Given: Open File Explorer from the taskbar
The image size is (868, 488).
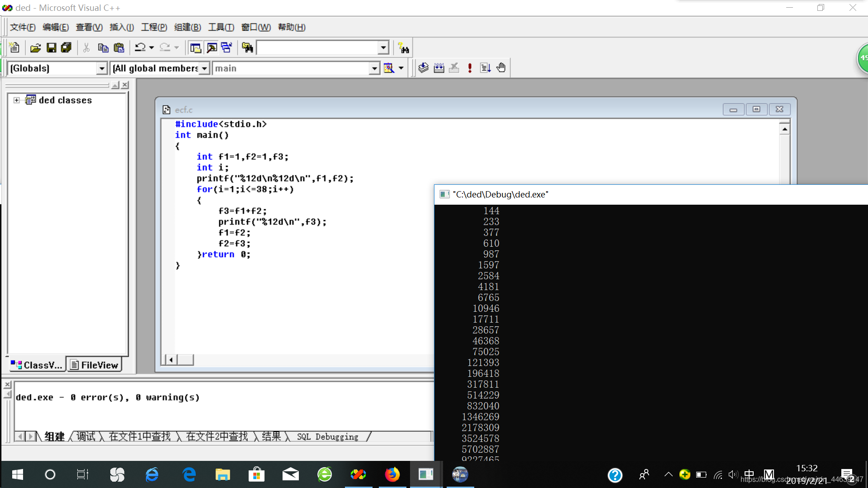Looking at the screenshot, I should click(x=222, y=474).
